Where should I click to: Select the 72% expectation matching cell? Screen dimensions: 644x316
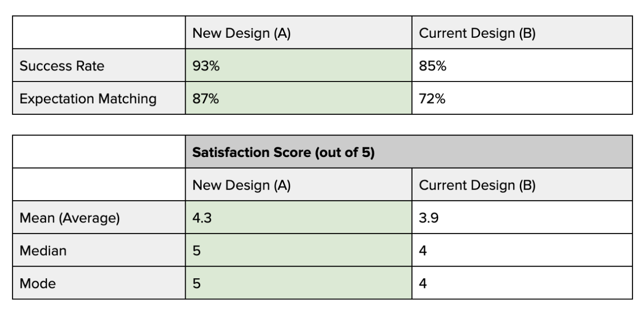coord(521,99)
